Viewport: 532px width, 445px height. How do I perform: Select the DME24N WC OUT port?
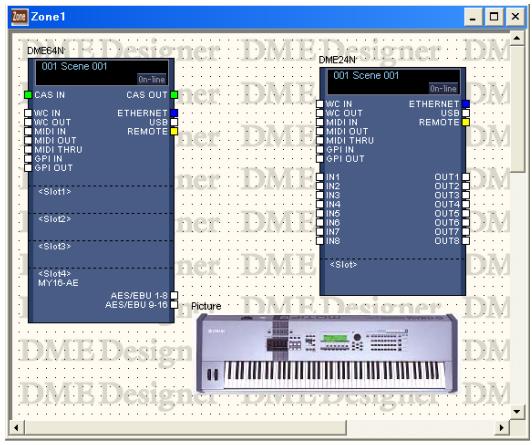320,113
